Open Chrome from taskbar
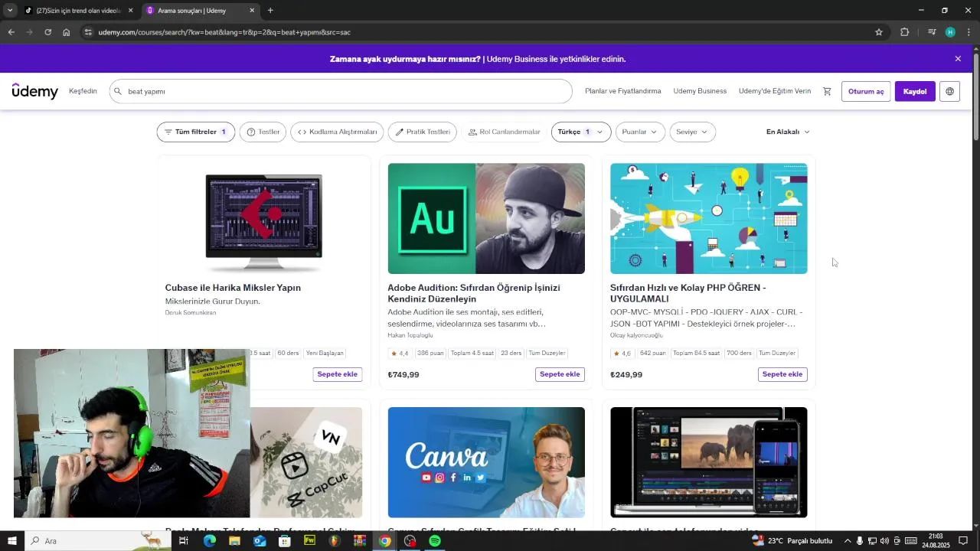The image size is (980, 551). 384,541
